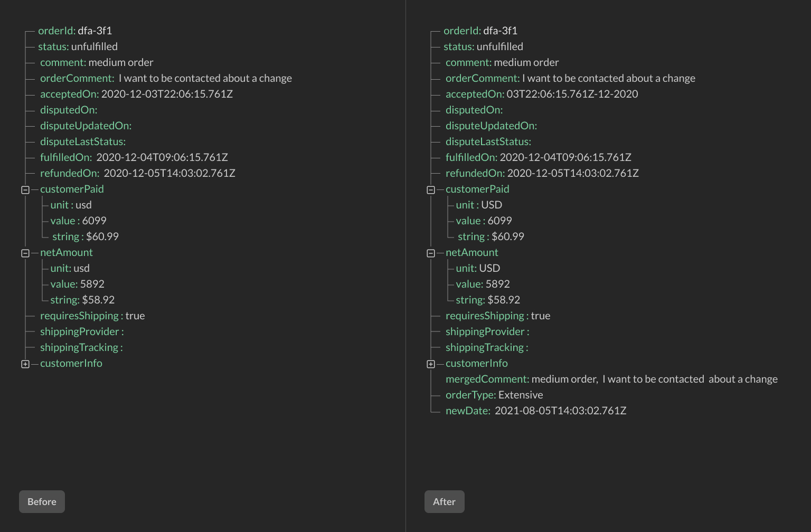Expand the customerInfo node in the Before panel
Viewport: 811px width, 532px height.
[x=24, y=364]
